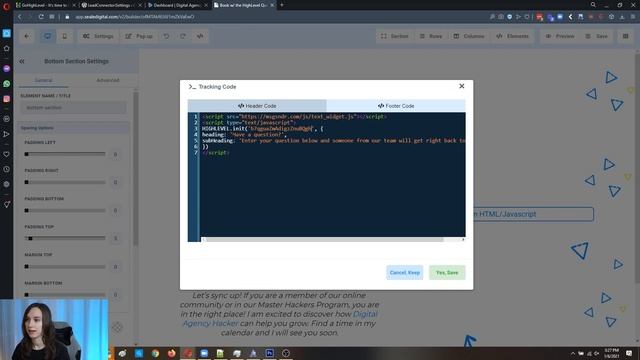Click the redo icon in builder toolbar
The height and width of the screenshot is (360, 640).
(183, 36)
